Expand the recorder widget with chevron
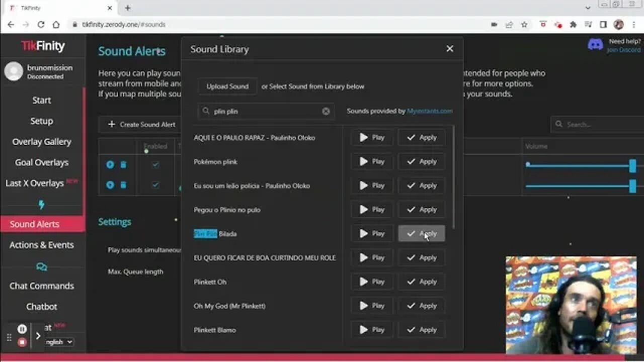The width and height of the screenshot is (644, 362). coord(38,336)
